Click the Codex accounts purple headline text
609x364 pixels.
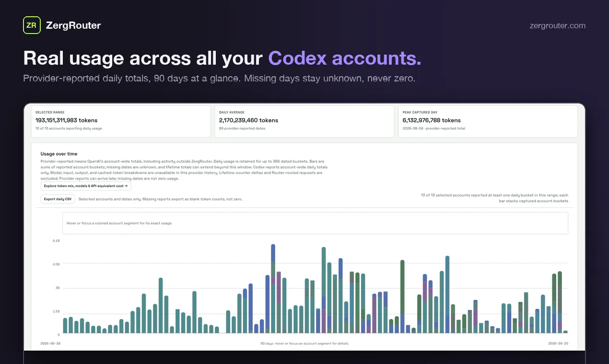tap(345, 58)
